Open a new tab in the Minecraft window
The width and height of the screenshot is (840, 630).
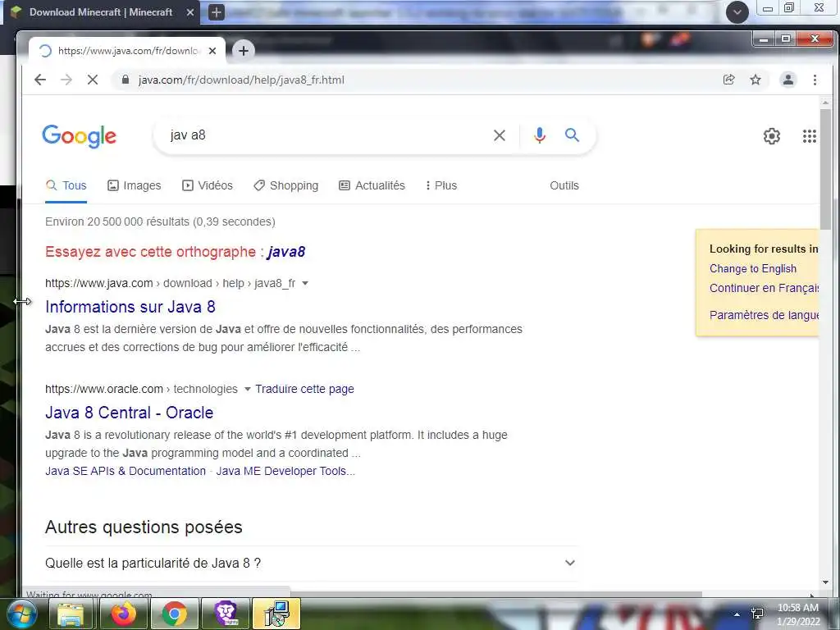point(216,12)
